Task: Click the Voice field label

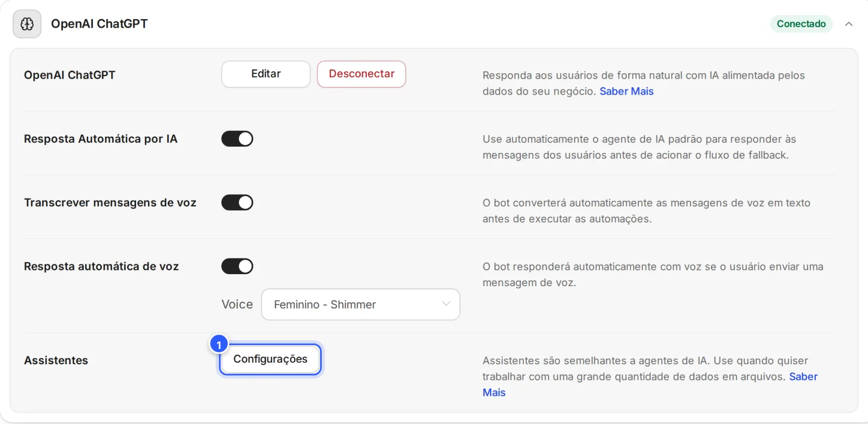Action: (x=237, y=305)
